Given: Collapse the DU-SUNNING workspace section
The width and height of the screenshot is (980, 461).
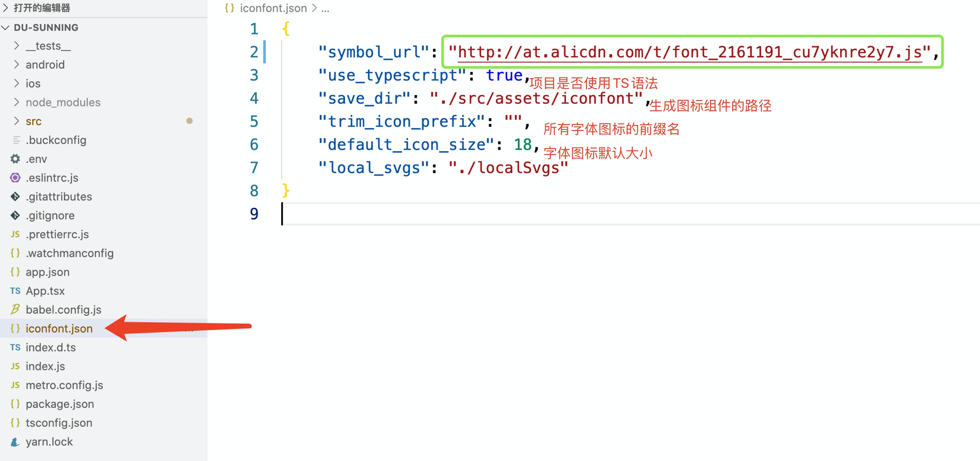Looking at the screenshot, I should coord(6,27).
